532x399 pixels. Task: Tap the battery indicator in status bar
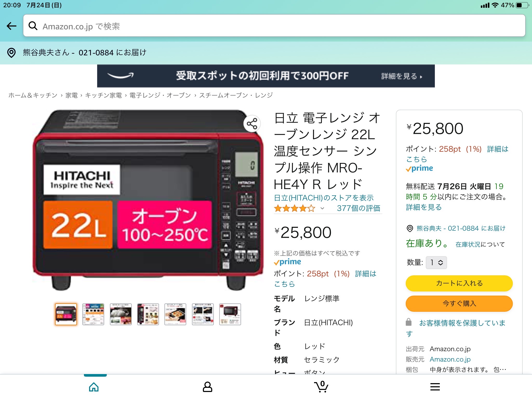523,5
